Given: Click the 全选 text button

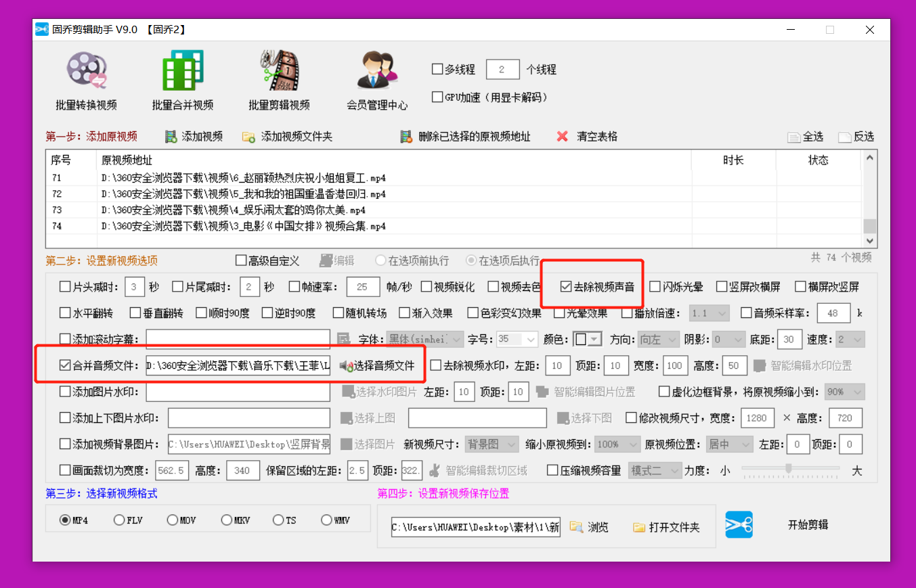Looking at the screenshot, I should coord(813,137).
